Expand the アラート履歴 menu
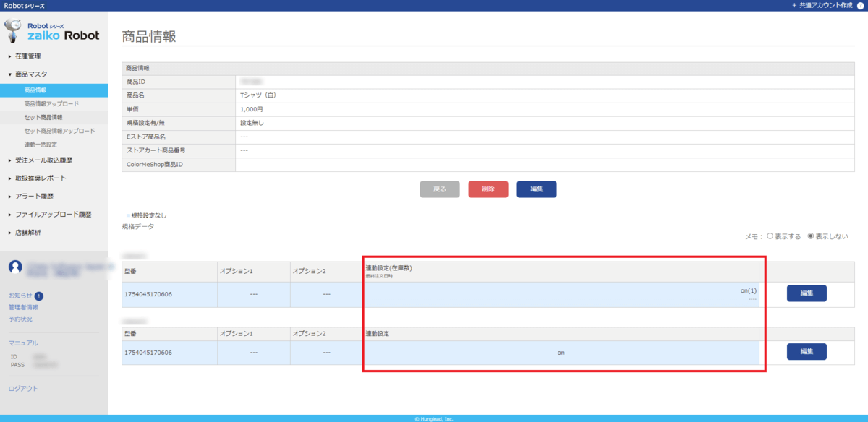 (x=35, y=196)
